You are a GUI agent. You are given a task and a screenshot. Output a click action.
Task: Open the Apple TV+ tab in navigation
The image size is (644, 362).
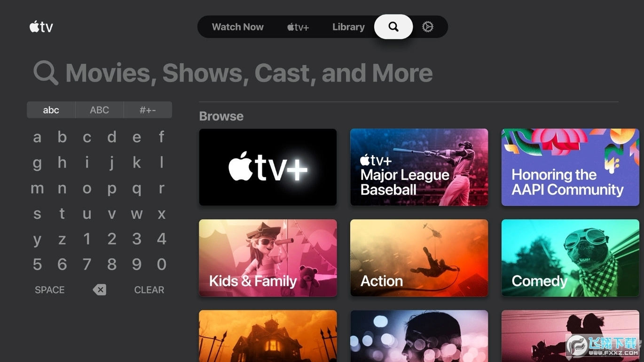coord(298,27)
